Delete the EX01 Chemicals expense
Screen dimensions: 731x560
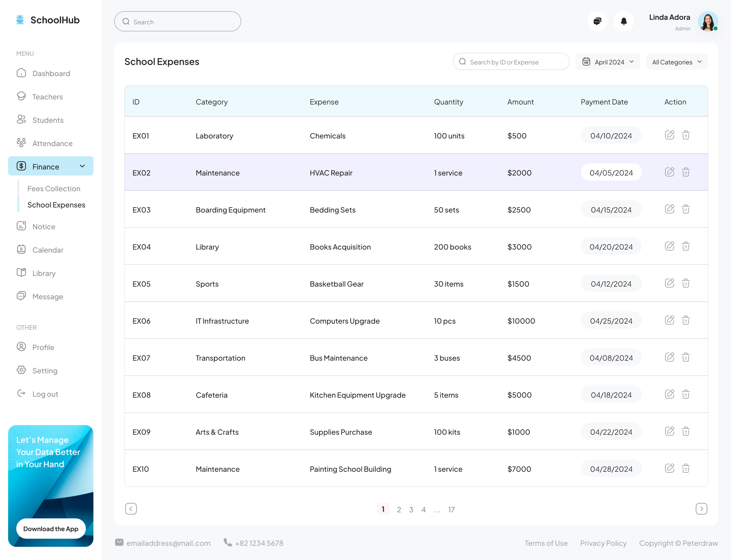(686, 135)
